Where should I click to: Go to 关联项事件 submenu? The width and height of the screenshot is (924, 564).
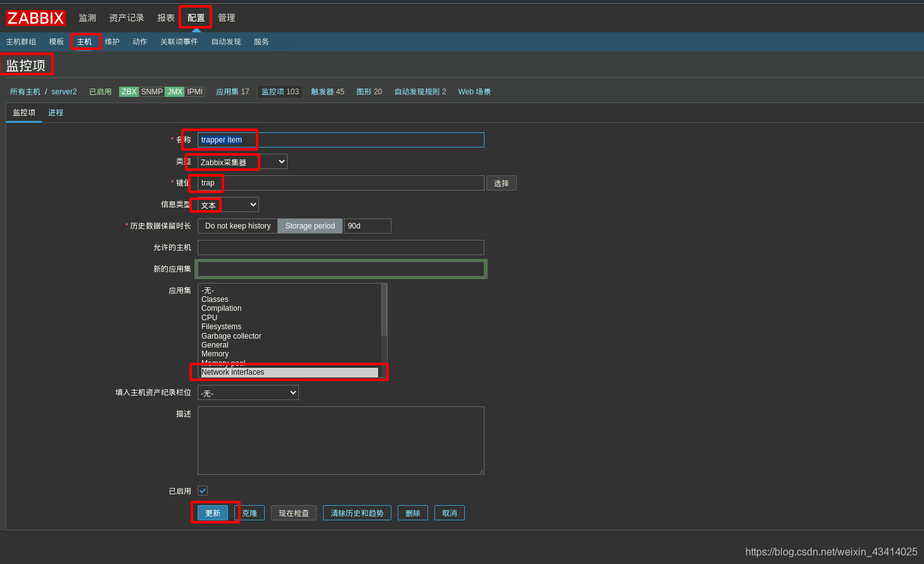pos(179,42)
